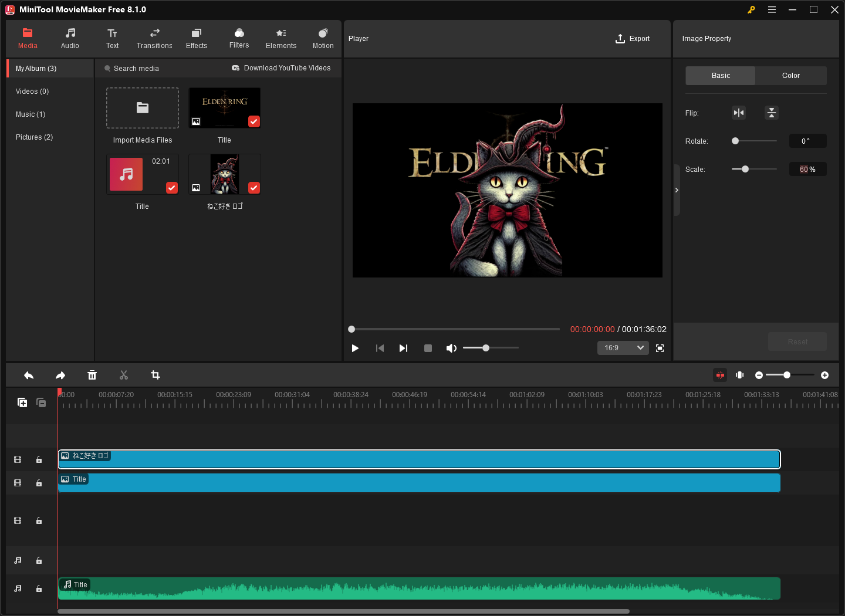Click the Split scissors icon

[x=124, y=375]
